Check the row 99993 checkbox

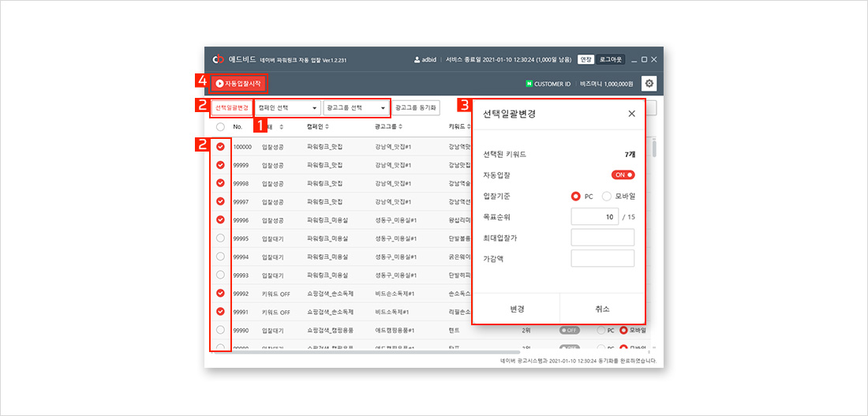click(x=220, y=275)
